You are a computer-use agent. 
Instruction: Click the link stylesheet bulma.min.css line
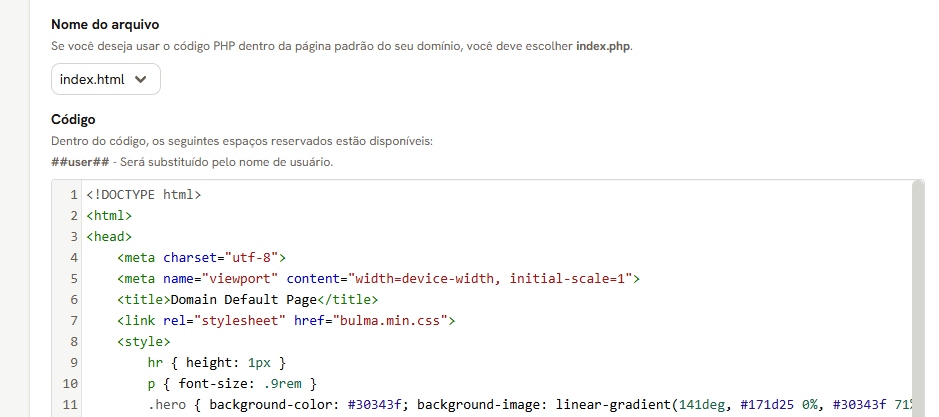tap(286, 321)
